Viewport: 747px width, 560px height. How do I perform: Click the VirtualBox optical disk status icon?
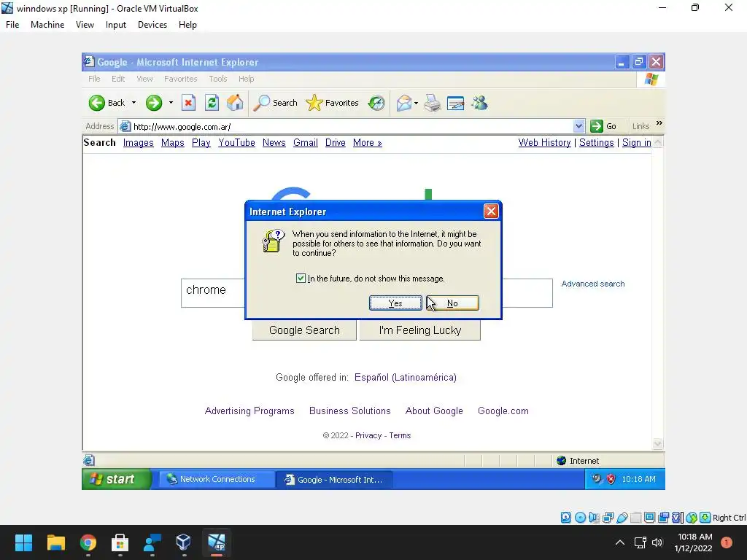click(x=580, y=518)
